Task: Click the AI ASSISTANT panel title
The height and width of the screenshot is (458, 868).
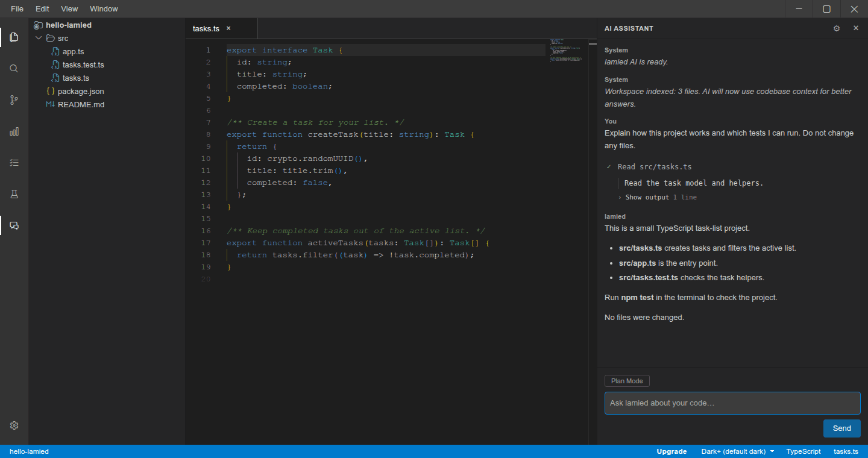Action: [629, 28]
